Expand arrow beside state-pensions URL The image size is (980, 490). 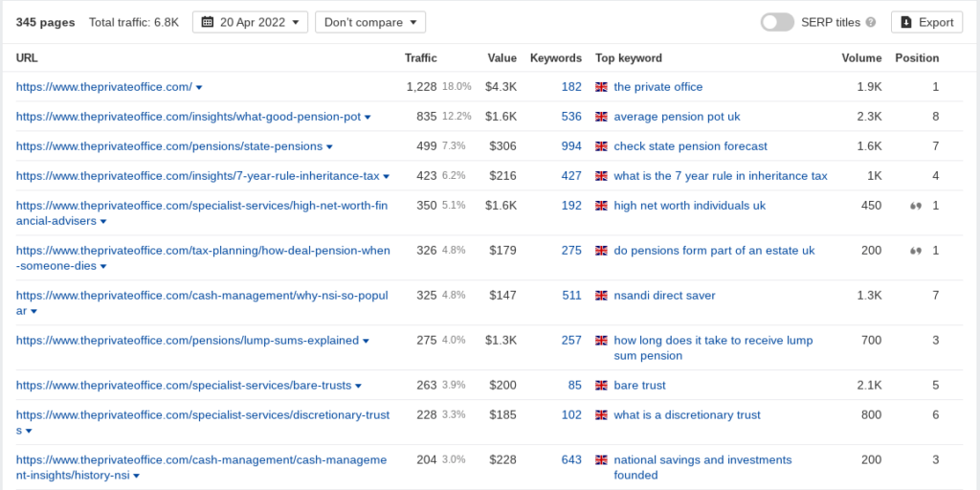point(329,146)
